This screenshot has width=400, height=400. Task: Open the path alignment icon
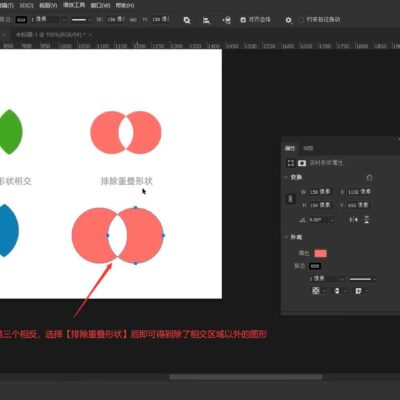tap(206, 20)
